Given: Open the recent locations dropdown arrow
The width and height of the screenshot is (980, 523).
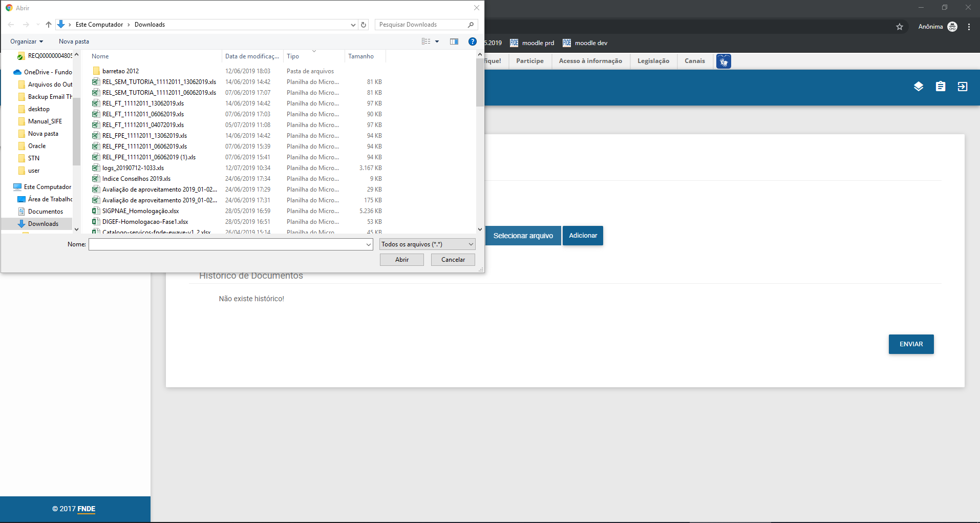Looking at the screenshot, I should point(38,25).
